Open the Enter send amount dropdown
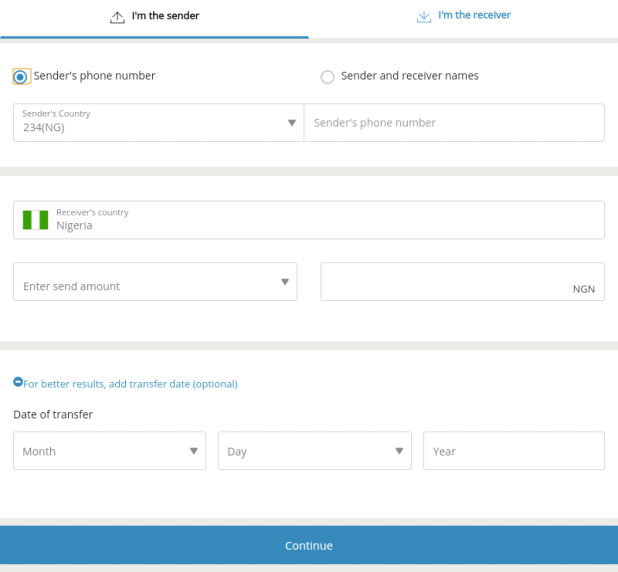The width and height of the screenshot is (618, 572). (x=155, y=281)
